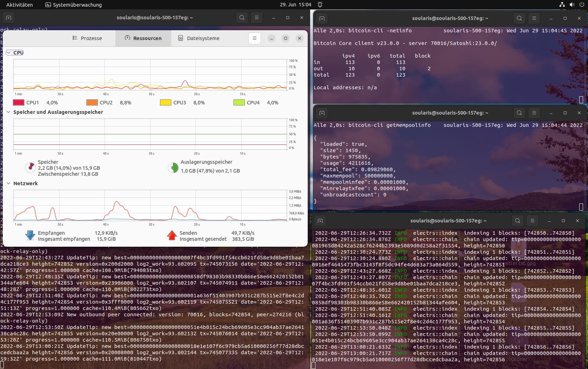
Task: Open new tab in top-left terminal
Action: pyautogui.click(x=9, y=18)
